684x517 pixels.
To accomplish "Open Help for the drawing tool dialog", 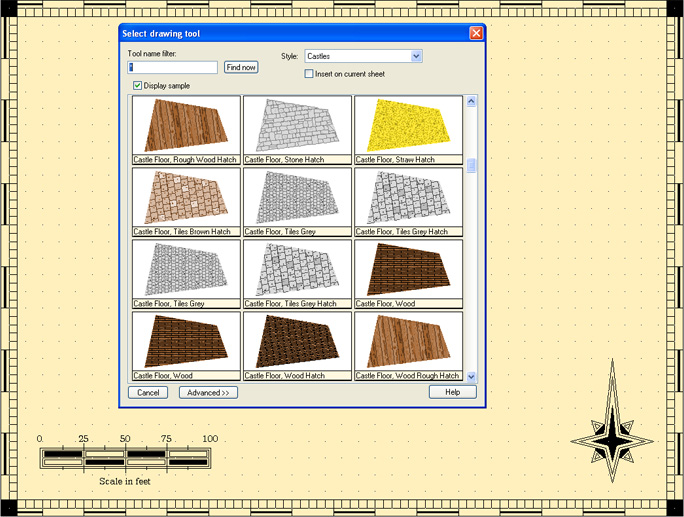I will [x=452, y=392].
